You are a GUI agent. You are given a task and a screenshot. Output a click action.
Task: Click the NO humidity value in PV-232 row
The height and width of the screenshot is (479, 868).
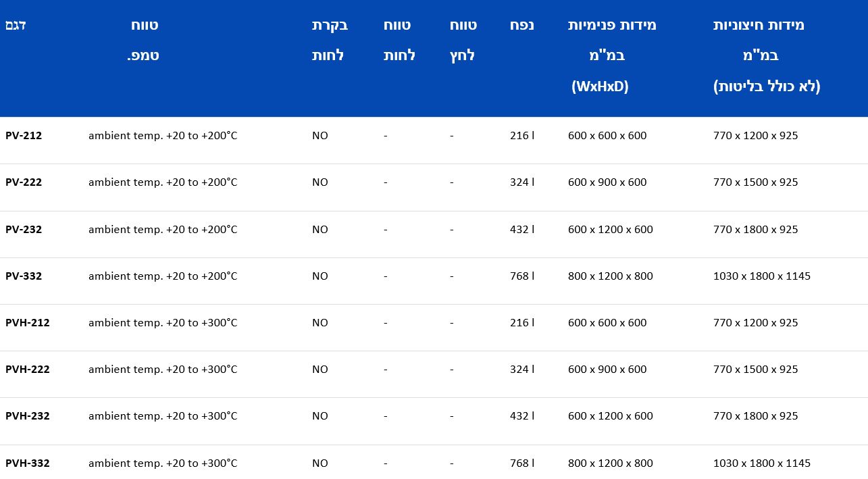pyautogui.click(x=320, y=230)
